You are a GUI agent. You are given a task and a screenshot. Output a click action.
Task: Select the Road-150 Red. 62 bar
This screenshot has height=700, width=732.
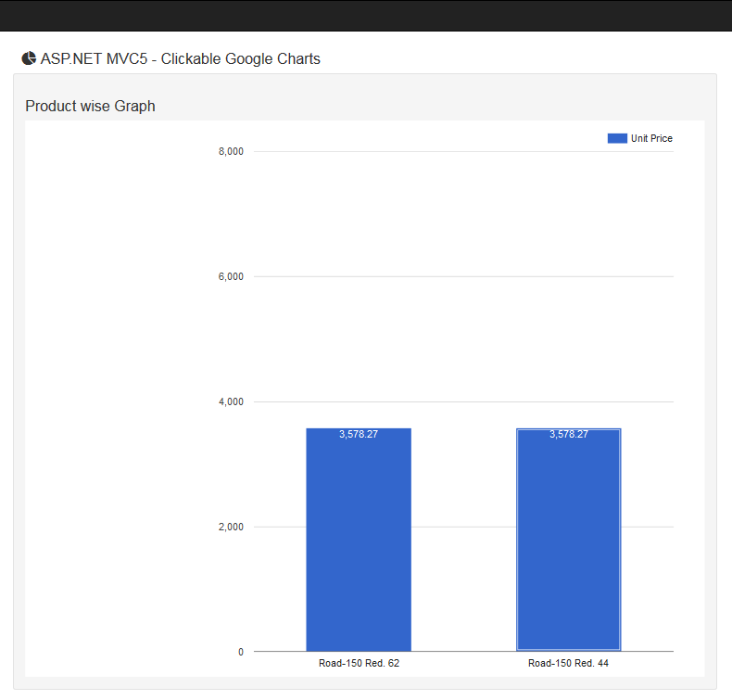point(359,547)
